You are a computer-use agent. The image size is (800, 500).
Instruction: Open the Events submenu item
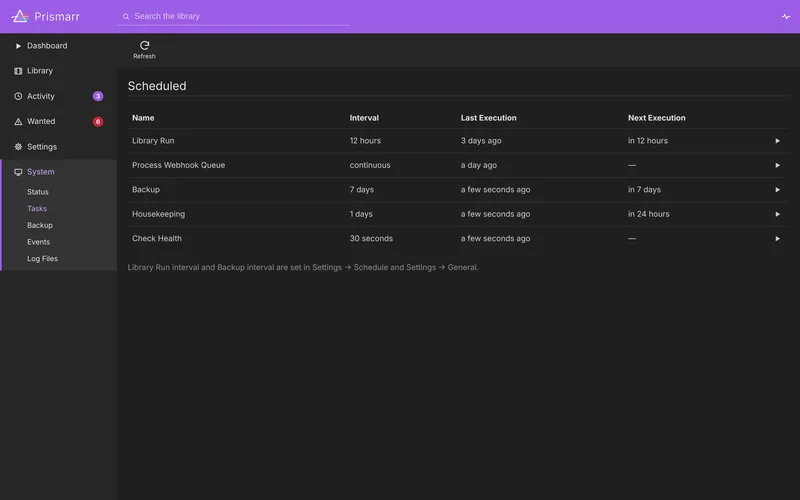click(38, 242)
